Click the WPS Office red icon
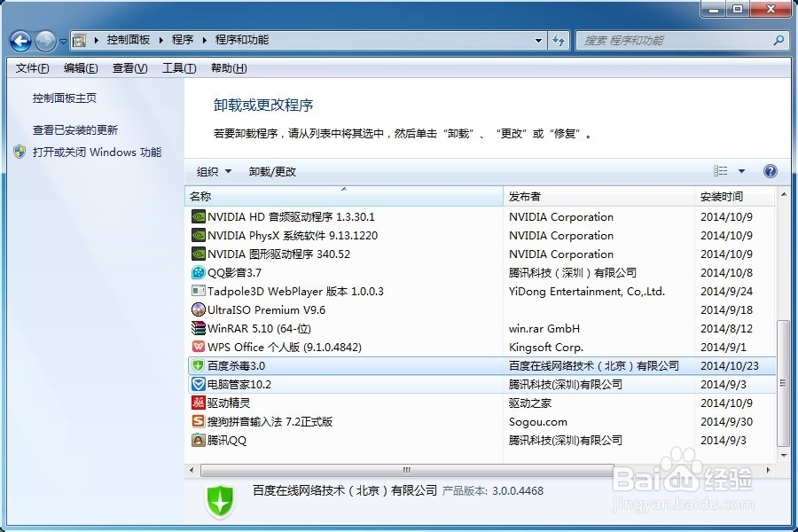Screen dimensions: 798x532 198,347
